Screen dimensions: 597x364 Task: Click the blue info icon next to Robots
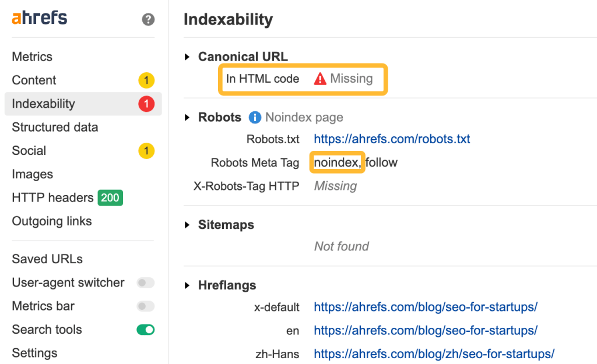[x=255, y=118]
